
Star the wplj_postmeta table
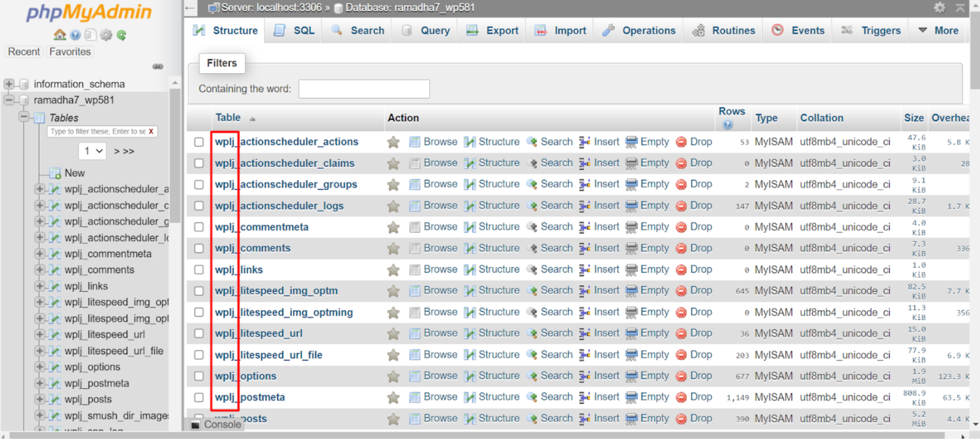(393, 398)
